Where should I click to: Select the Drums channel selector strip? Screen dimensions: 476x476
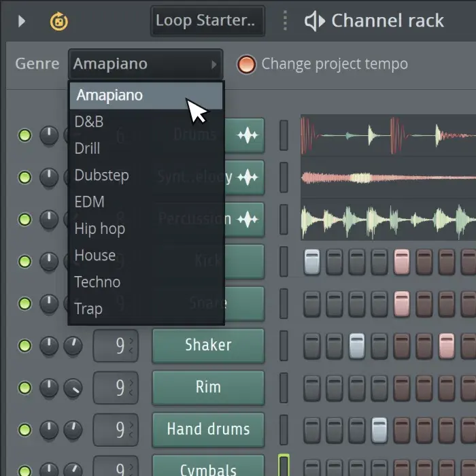(284, 135)
